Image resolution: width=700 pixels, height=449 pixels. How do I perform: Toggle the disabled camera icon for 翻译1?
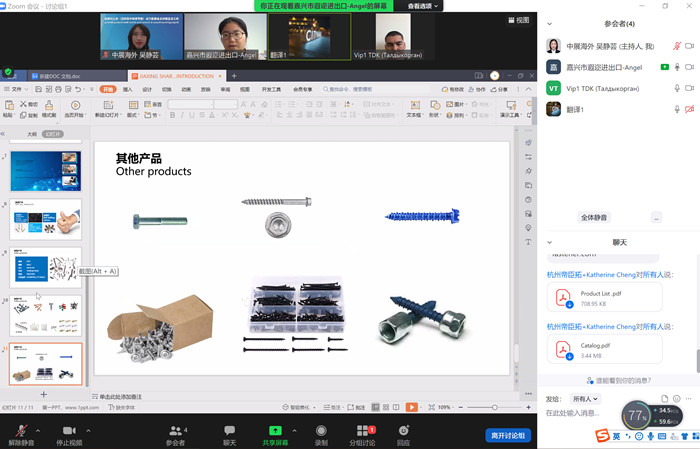pos(690,109)
